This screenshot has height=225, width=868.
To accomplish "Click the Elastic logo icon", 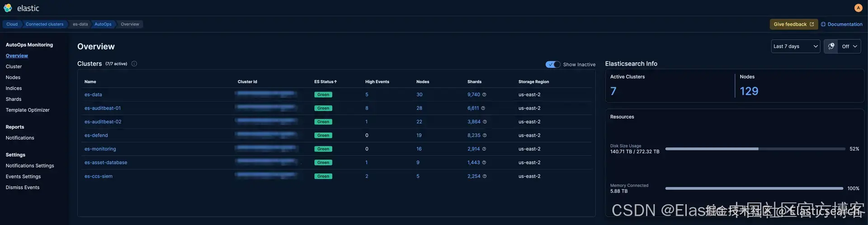I will tap(8, 8).
